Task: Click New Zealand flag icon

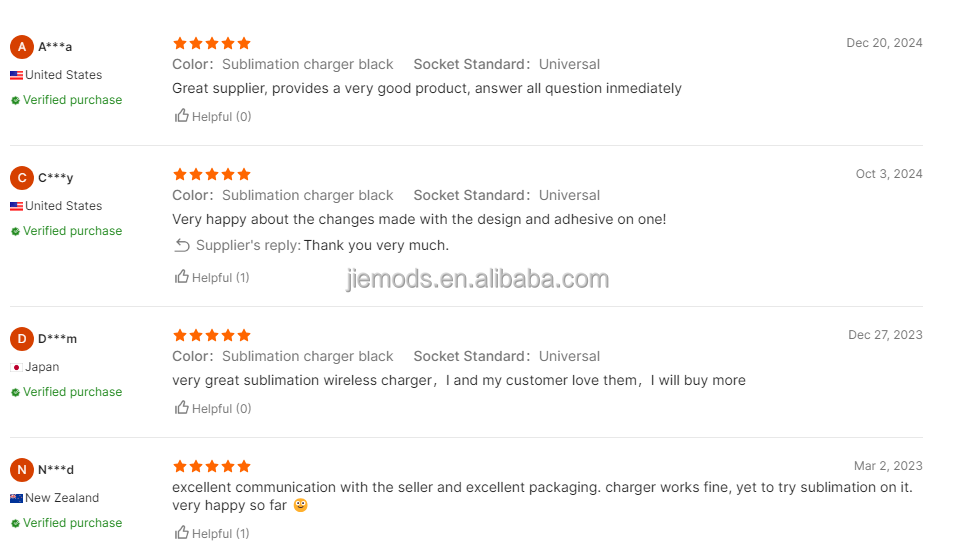Action: point(16,498)
